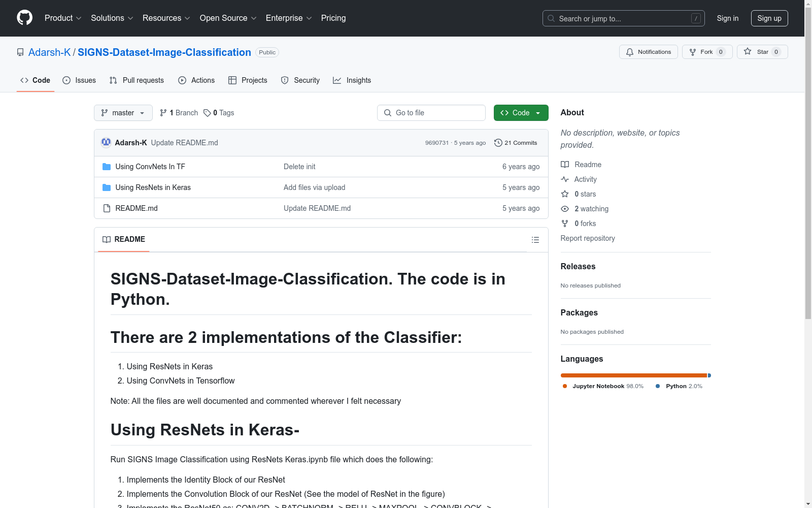Click the Packages heading link

(579, 312)
